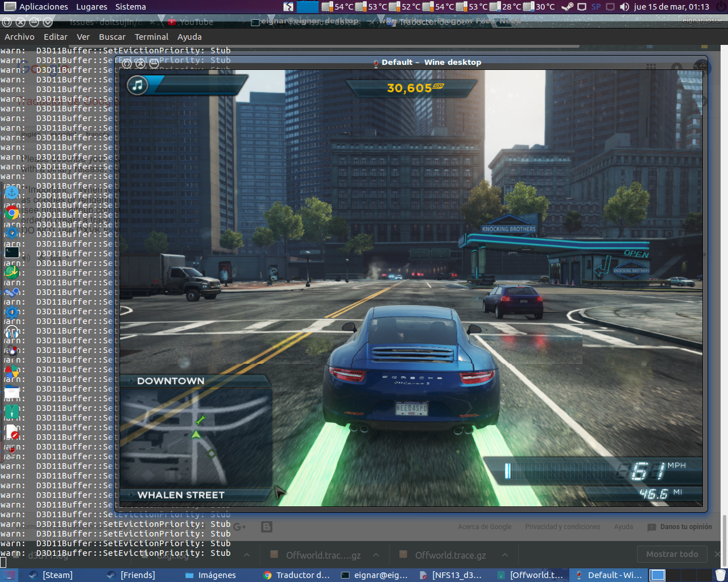
Task: Open the green archive zipper icon in dock
Action: 12,411
